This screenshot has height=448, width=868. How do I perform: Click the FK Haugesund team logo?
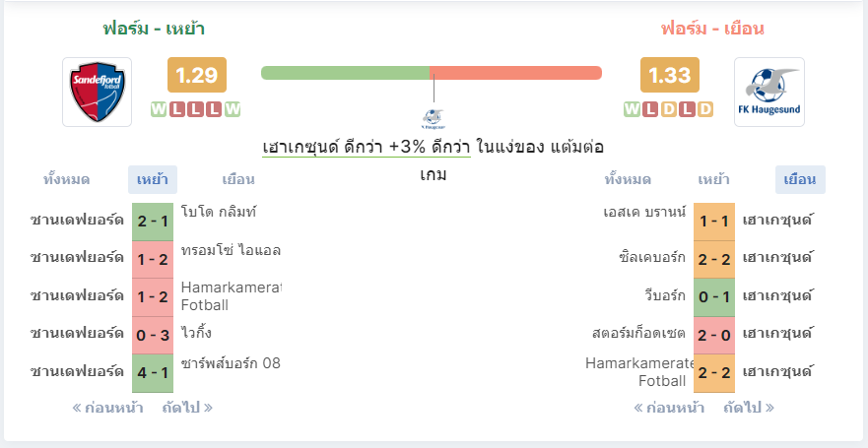pyautogui.click(x=768, y=92)
